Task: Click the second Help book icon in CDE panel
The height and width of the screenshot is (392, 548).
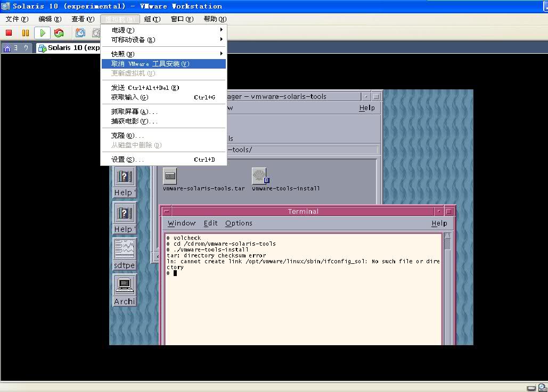Action: [124, 213]
